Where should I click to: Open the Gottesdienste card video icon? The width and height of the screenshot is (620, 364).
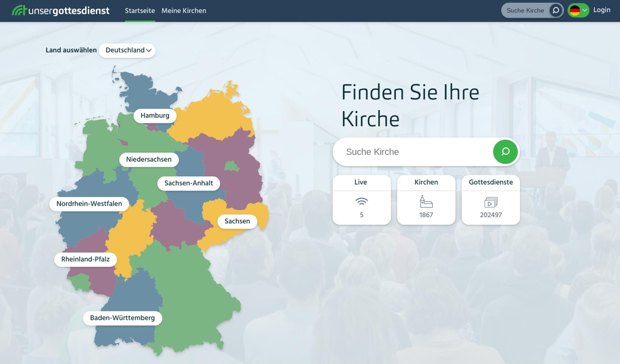coord(491,202)
